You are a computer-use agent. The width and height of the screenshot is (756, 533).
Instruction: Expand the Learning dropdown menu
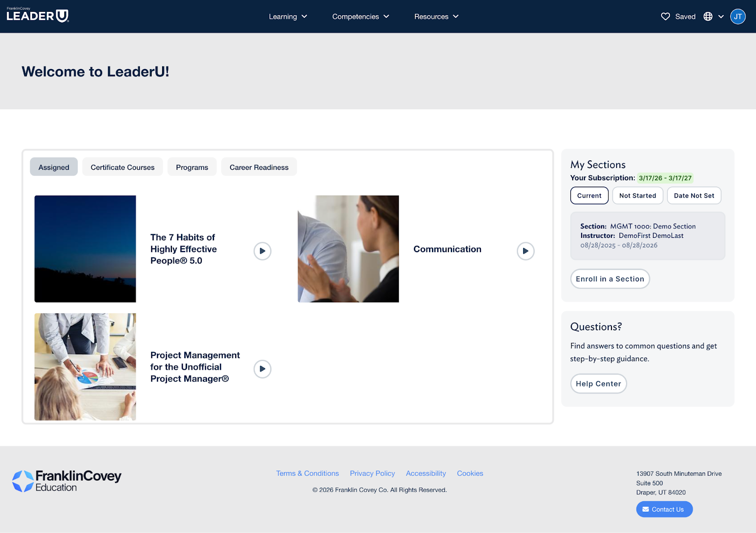pyautogui.click(x=288, y=17)
